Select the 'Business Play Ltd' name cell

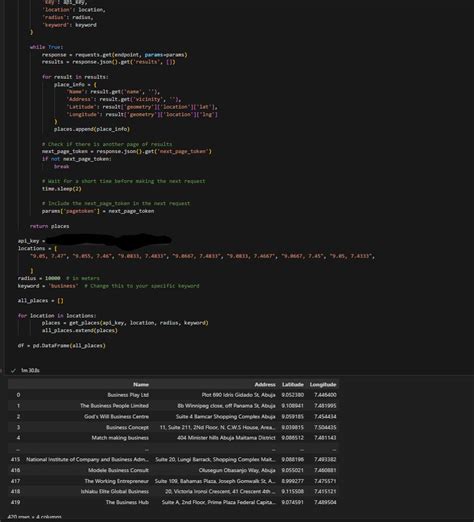128,395
